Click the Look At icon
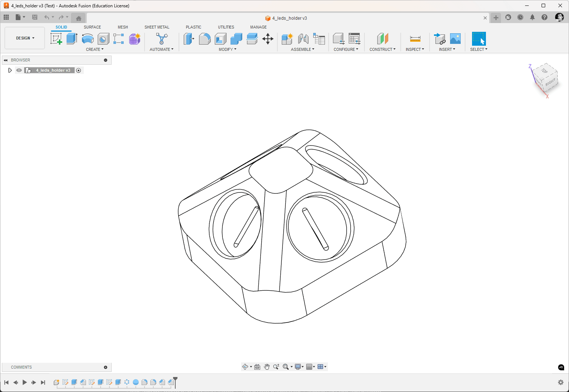This screenshot has height=392, width=569. point(257,367)
